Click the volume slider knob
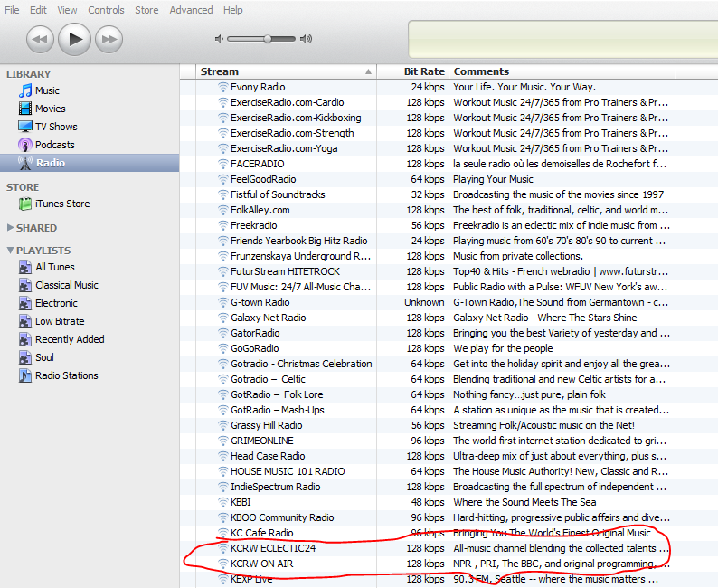This screenshot has height=588, width=718. point(268,39)
